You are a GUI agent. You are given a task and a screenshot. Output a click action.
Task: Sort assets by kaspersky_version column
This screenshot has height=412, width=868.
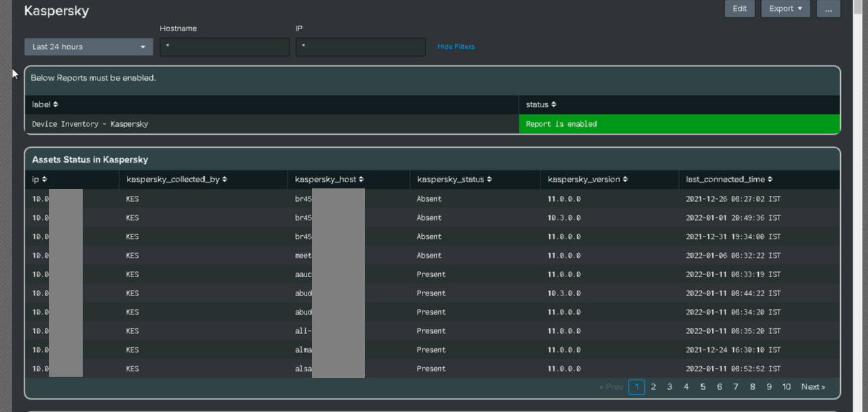click(x=588, y=180)
